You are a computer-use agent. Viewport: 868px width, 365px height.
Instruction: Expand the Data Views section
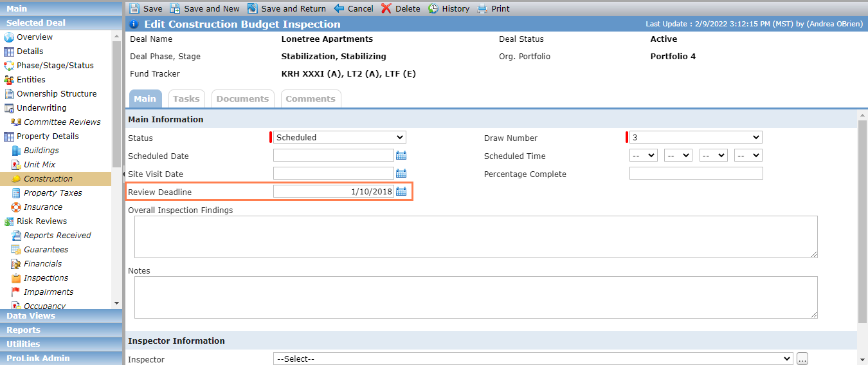[61, 316]
